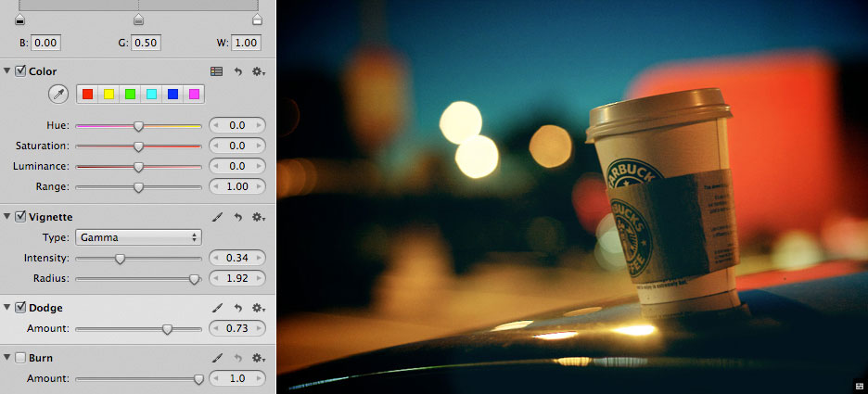Click the Saturation slider handle
The height and width of the screenshot is (394, 868).
(138, 146)
